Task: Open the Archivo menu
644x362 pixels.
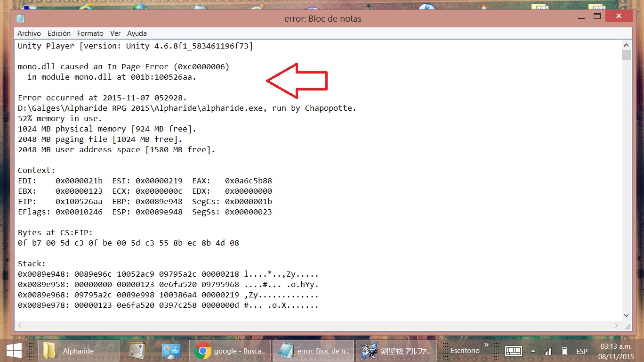Action: 29,33
